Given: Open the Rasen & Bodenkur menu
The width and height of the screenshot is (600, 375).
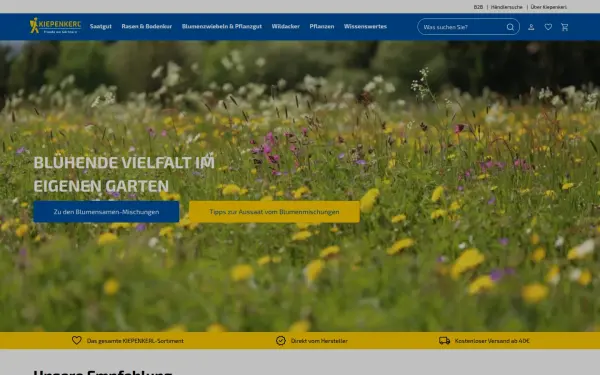Looking at the screenshot, I should coord(147,26).
